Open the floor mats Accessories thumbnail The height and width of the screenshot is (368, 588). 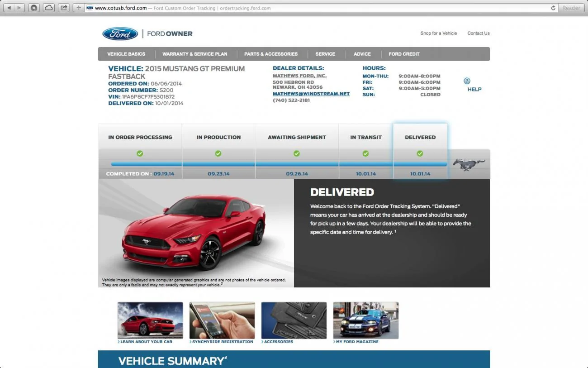[x=294, y=320]
